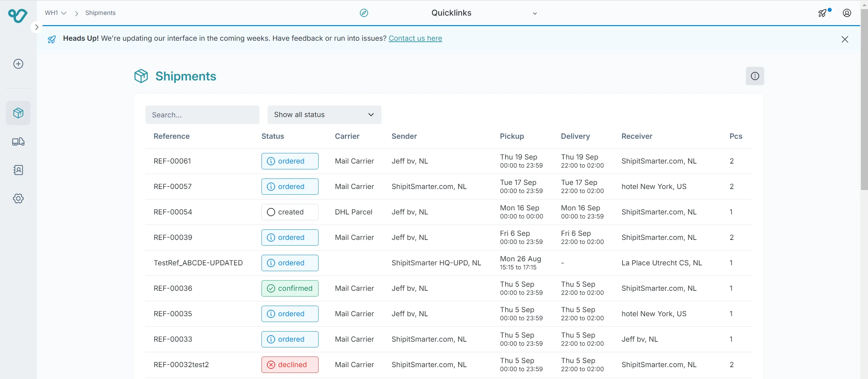The height and width of the screenshot is (379, 868).
Task: Follow the Contact us here link
Action: tap(415, 38)
